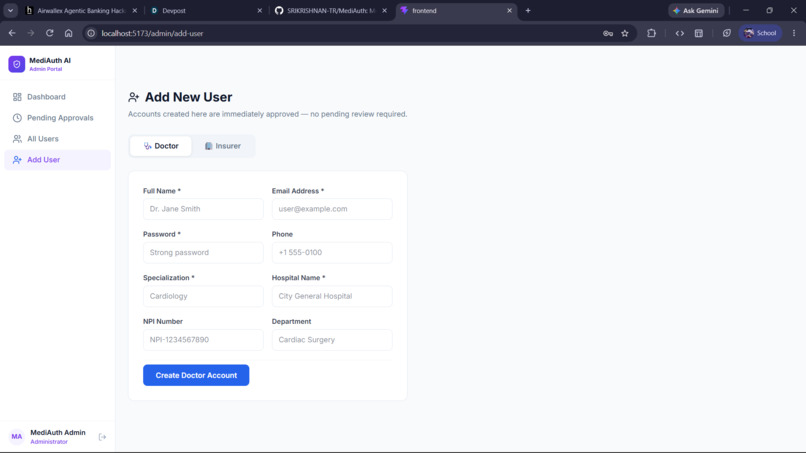Open the browser home page

click(x=68, y=33)
